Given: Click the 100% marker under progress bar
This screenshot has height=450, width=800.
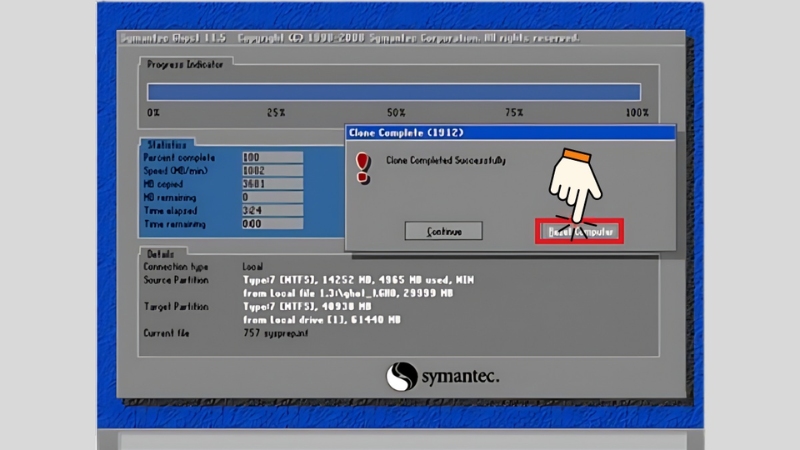Looking at the screenshot, I should pyautogui.click(x=636, y=113).
